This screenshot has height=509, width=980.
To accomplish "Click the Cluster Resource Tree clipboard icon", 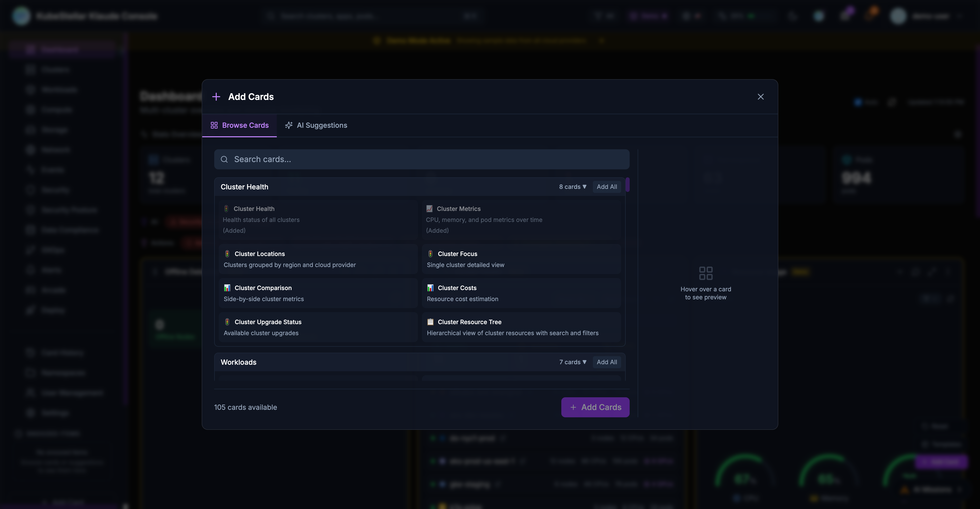I will (430, 322).
